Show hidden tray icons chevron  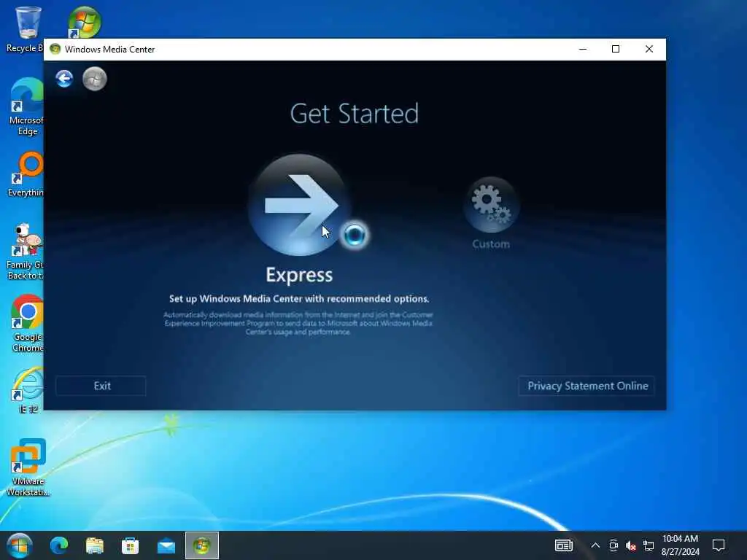[595, 545]
